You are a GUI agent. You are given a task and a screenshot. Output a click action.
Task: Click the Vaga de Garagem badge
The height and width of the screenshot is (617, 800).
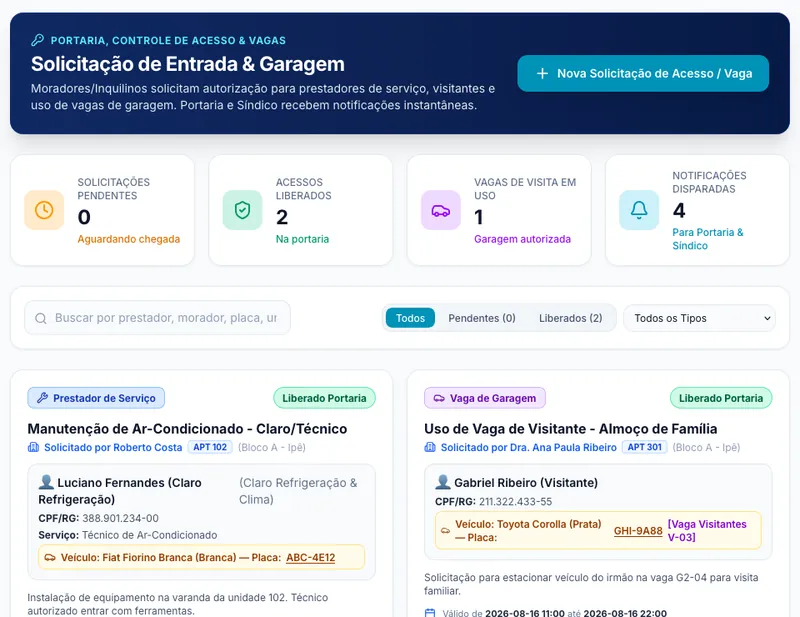485,398
